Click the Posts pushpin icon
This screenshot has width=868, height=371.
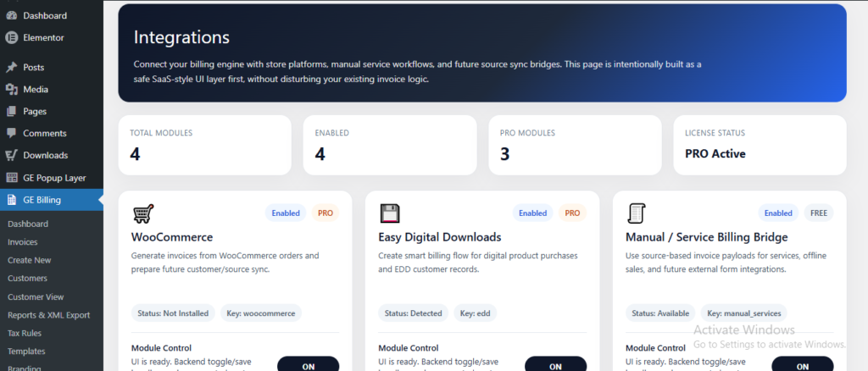pos(11,68)
